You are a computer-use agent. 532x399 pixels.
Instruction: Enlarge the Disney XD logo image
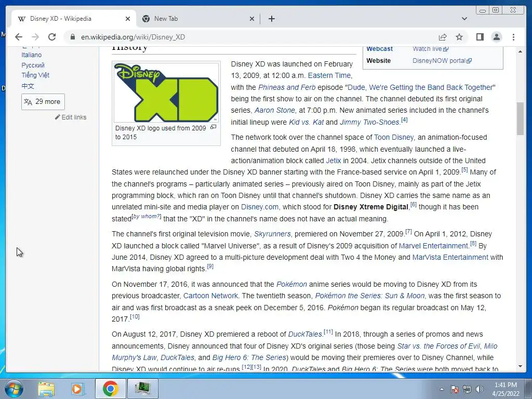click(213, 127)
